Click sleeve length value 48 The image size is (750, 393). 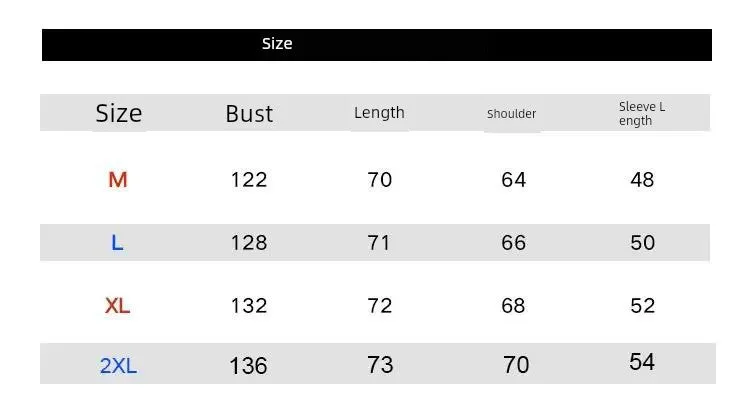[x=642, y=180]
